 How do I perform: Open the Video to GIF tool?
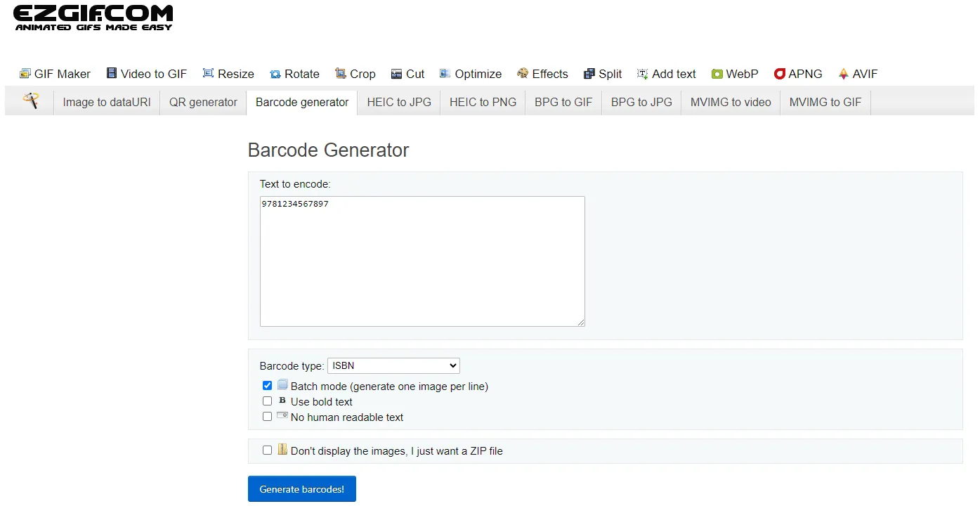coord(146,74)
